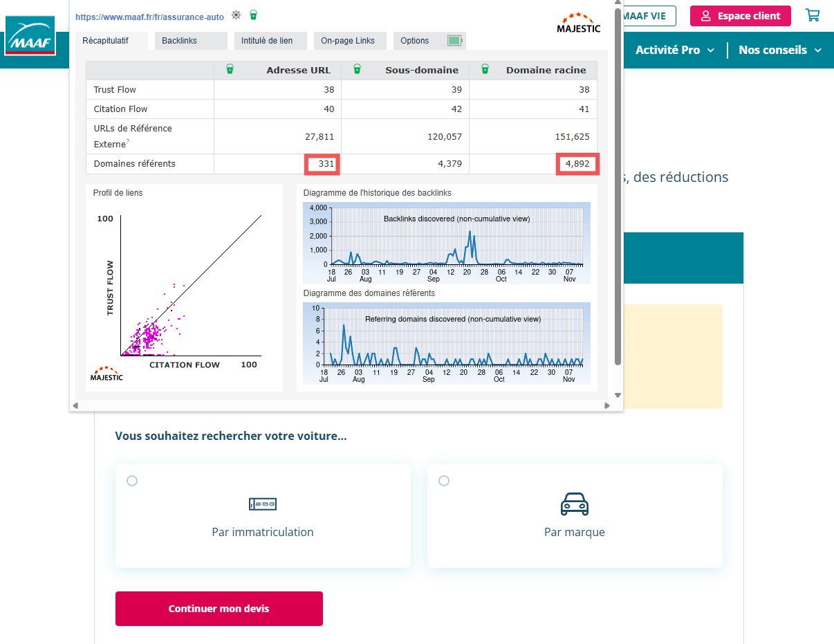
Task: Open the shopping cart
Action: [813, 15]
